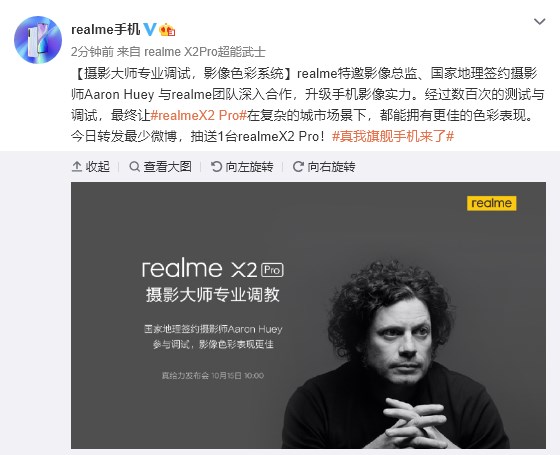Click the membership crown badge icon
Screen dimensions: 560x455
point(167,30)
